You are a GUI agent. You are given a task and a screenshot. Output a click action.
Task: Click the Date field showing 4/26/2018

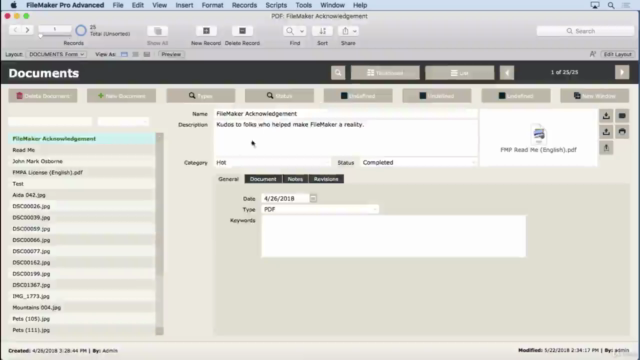[285, 198]
